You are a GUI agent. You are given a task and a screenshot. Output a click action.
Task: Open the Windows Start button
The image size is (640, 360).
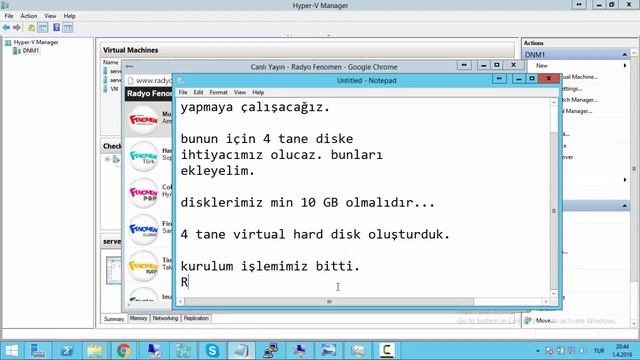coord(11,351)
